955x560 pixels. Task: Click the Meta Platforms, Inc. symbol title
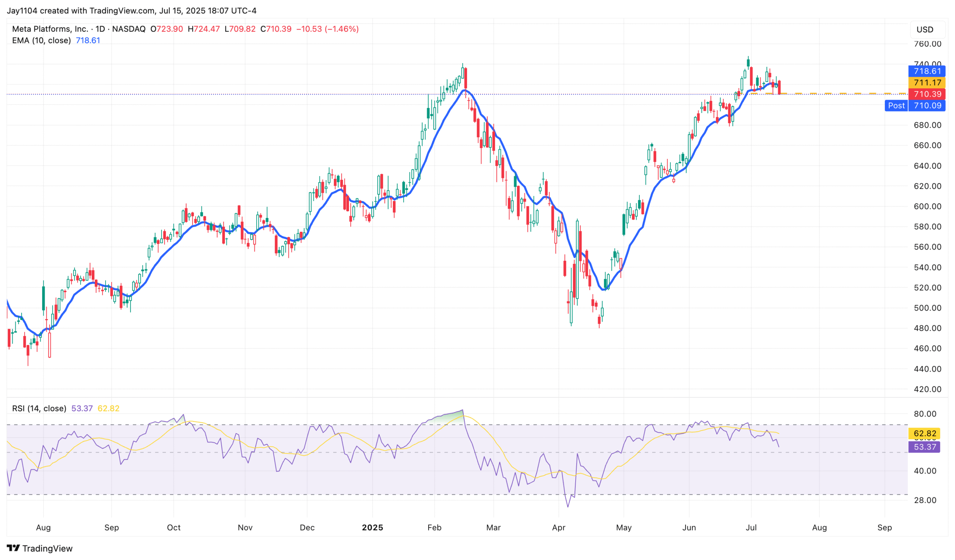pyautogui.click(x=50, y=29)
